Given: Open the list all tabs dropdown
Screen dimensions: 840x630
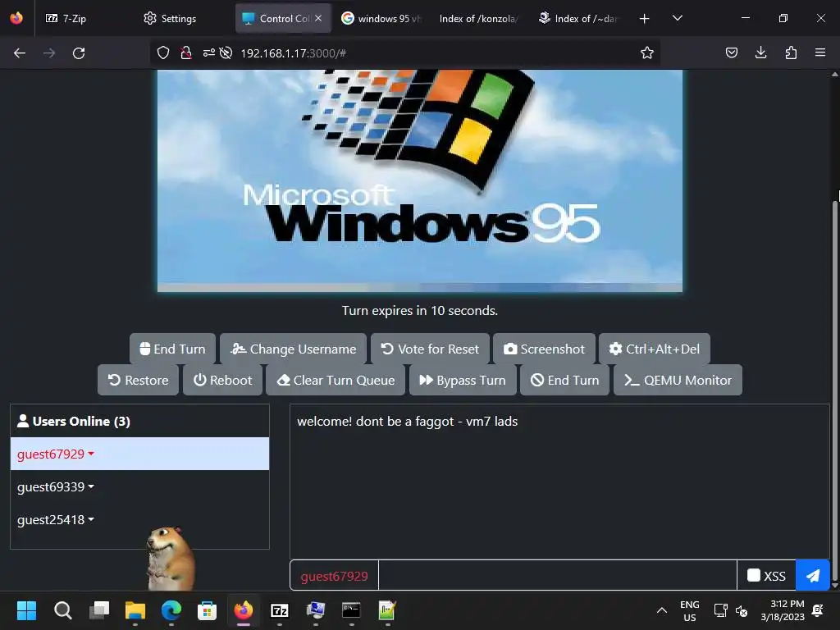Looking at the screenshot, I should click(x=677, y=18).
